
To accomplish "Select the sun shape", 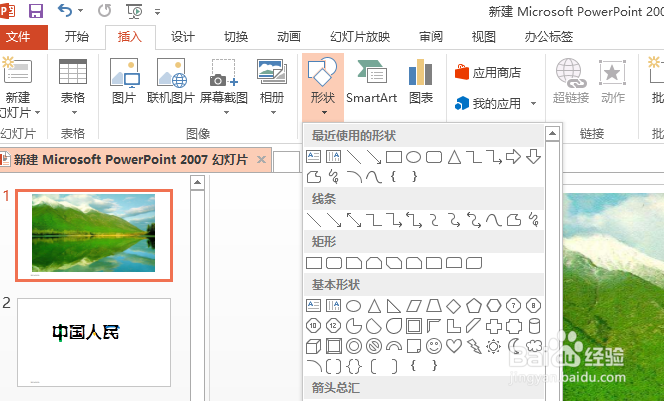I will coord(494,346).
